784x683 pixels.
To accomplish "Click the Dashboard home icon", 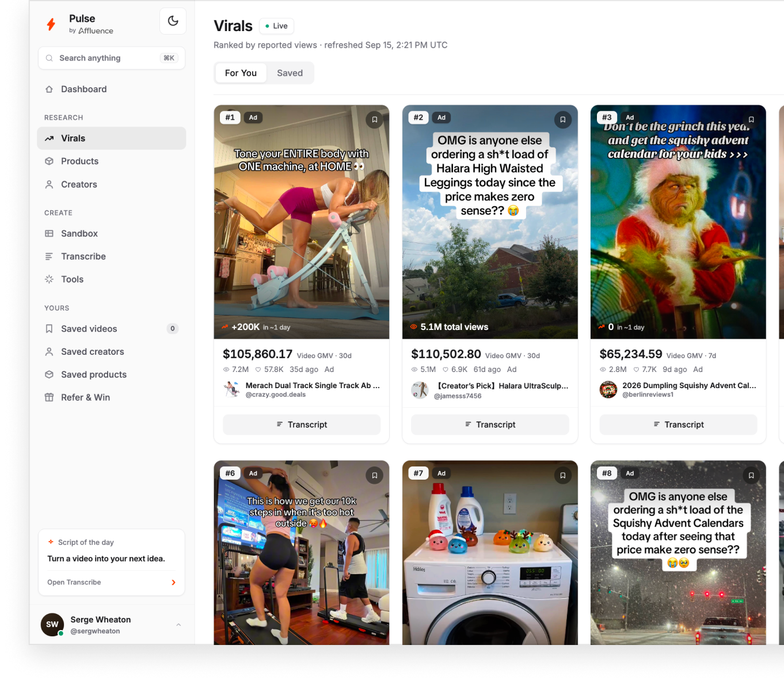I will click(x=50, y=89).
